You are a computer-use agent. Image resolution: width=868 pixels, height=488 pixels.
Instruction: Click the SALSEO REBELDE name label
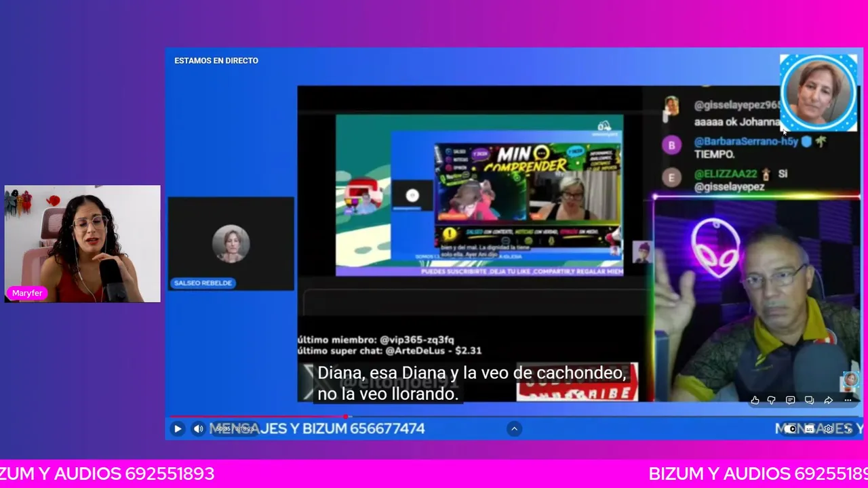(x=203, y=283)
